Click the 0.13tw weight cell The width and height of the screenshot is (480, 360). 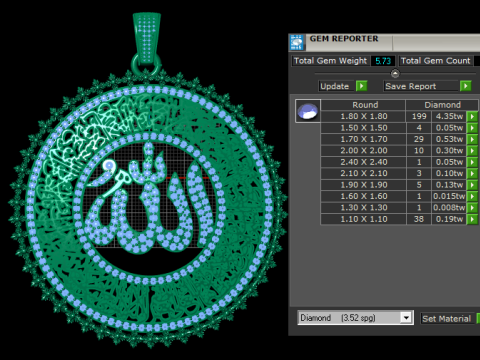tap(449, 185)
